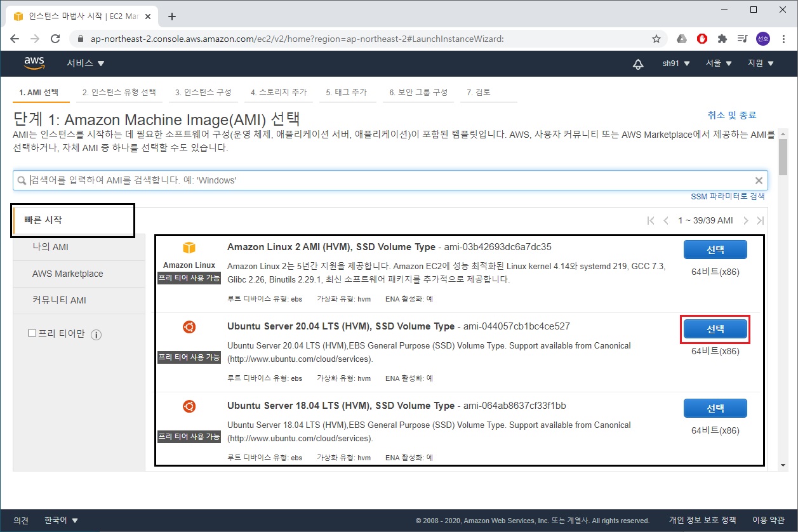The width and height of the screenshot is (798, 532).
Task: Click the search magnifier icon
Action: click(x=22, y=180)
